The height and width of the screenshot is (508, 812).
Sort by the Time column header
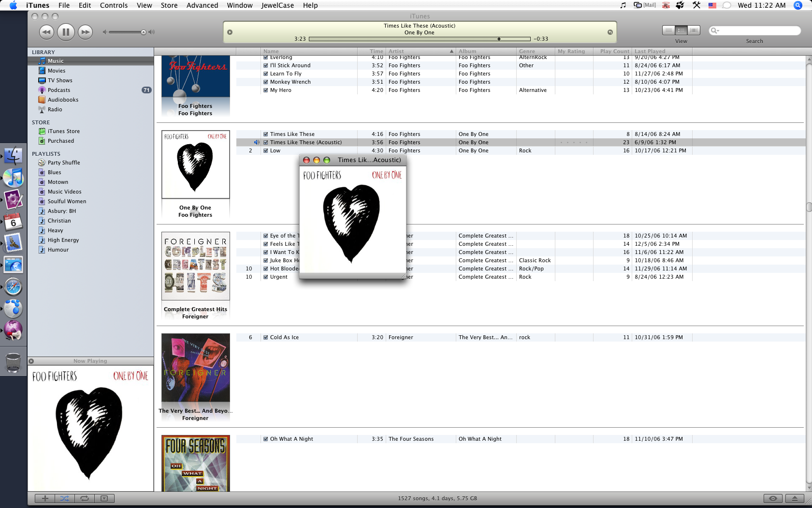[x=372, y=51]
